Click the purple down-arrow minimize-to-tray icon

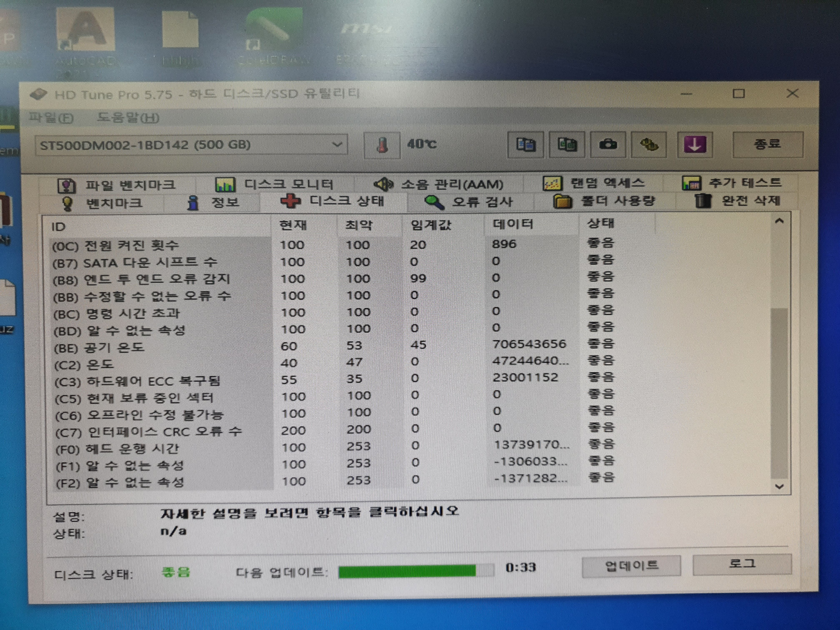pyautogui.click(x=695, y=144)
